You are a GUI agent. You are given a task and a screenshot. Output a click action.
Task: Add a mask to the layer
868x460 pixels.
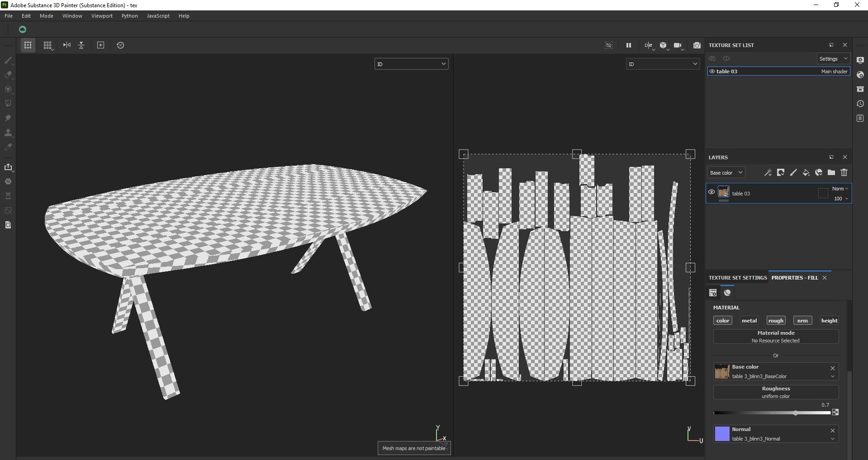[x=781, y=173]
